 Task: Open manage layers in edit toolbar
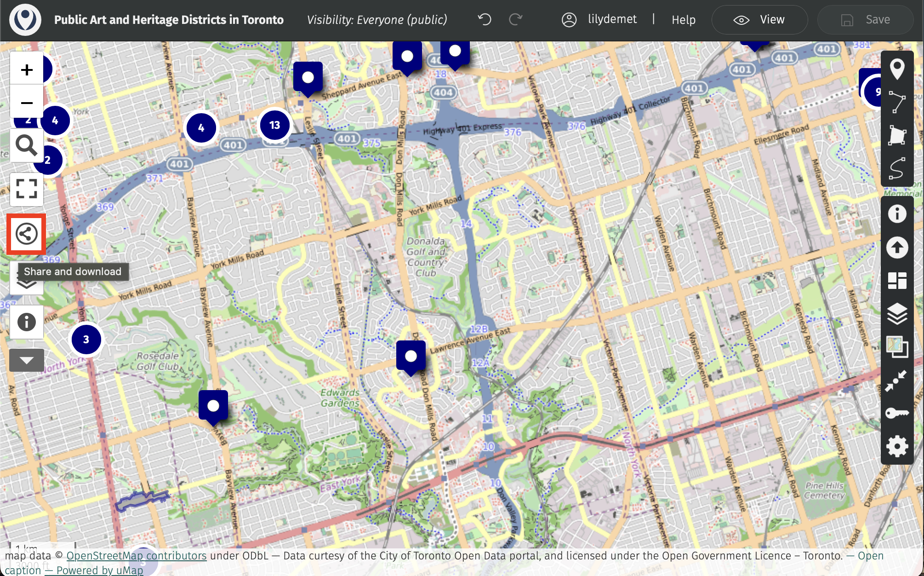click(897, 314)
